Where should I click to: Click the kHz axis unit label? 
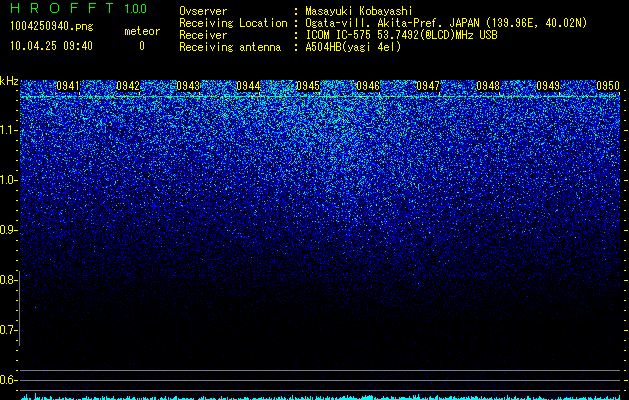tap(9, 81)
